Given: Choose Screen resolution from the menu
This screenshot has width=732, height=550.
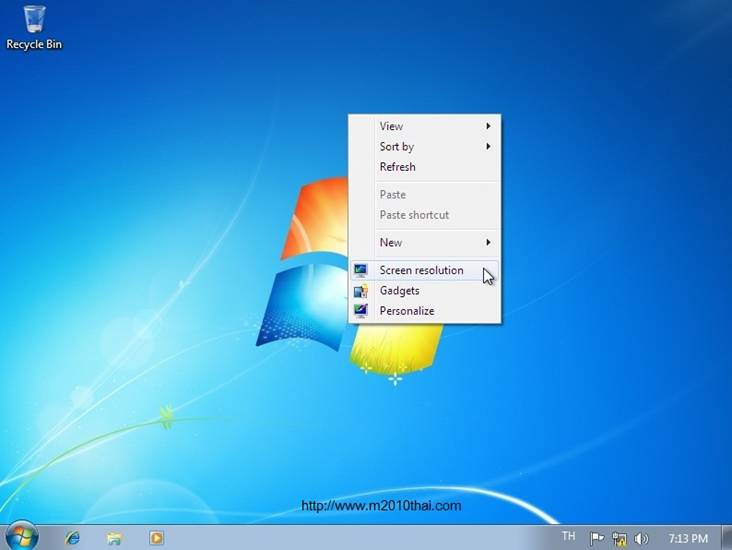Looking at the screenshot, I should (424, 270).
